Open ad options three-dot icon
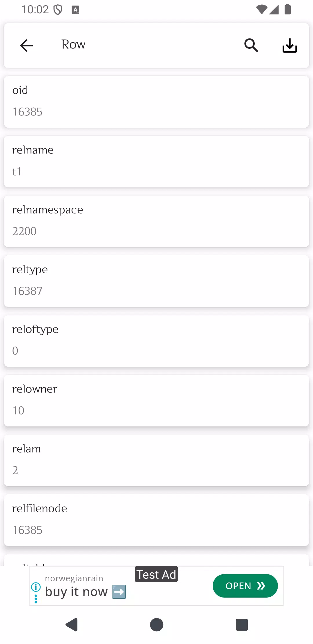Screen dimensions: 313x644 [x=36, y=599]
